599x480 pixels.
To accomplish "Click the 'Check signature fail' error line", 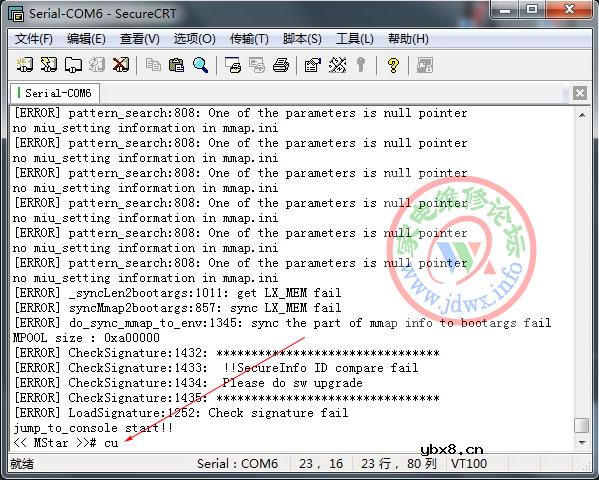I will click(181, 413).
